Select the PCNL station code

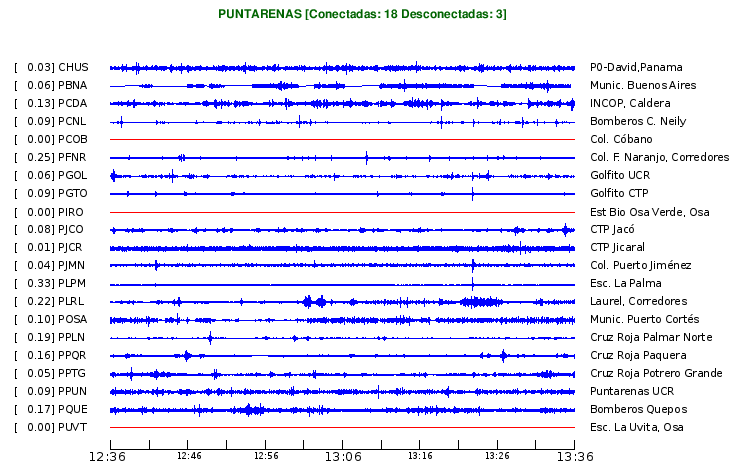point(72,121)
